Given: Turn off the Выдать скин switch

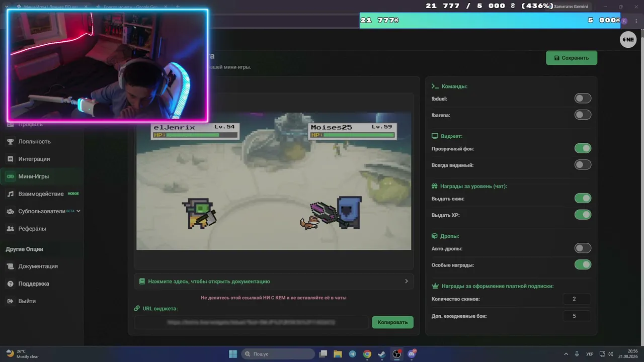Looking at the screenshot, I should 583,199.
